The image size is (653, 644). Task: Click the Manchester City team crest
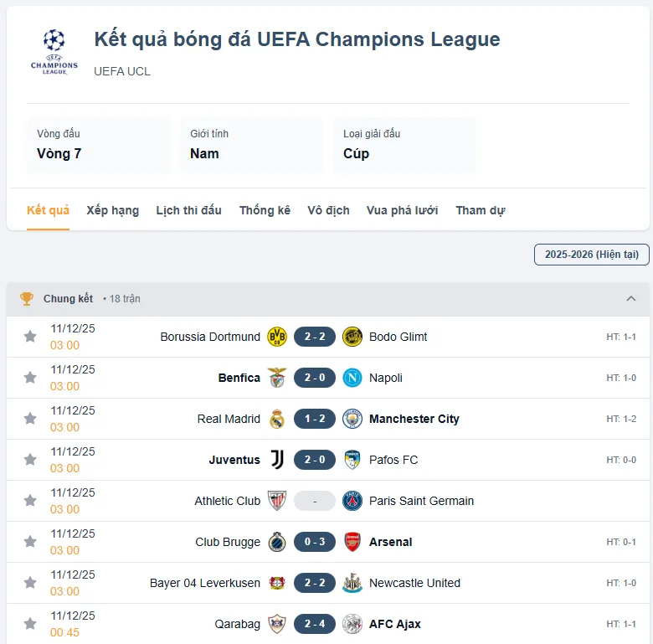[x=352, y=419]
